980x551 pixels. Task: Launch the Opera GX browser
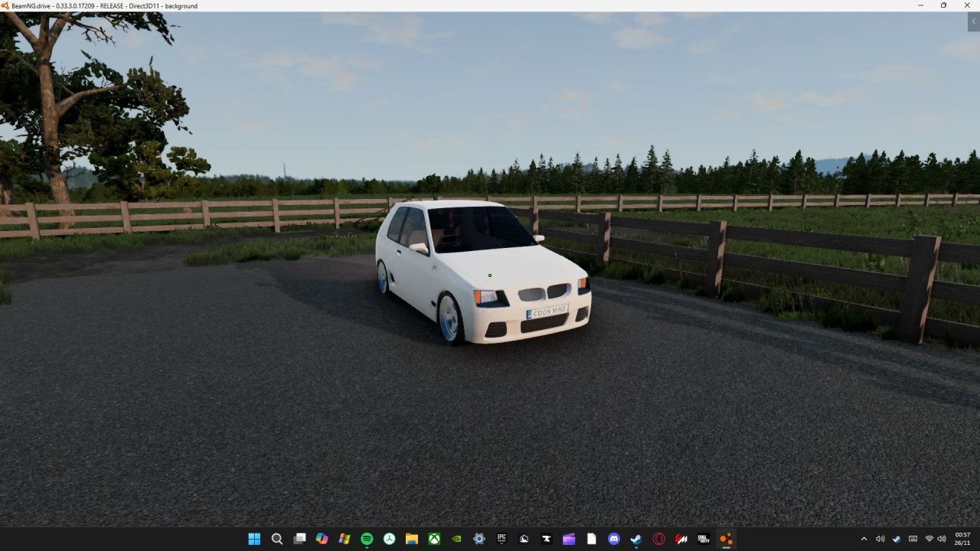(x=659, y=539)
